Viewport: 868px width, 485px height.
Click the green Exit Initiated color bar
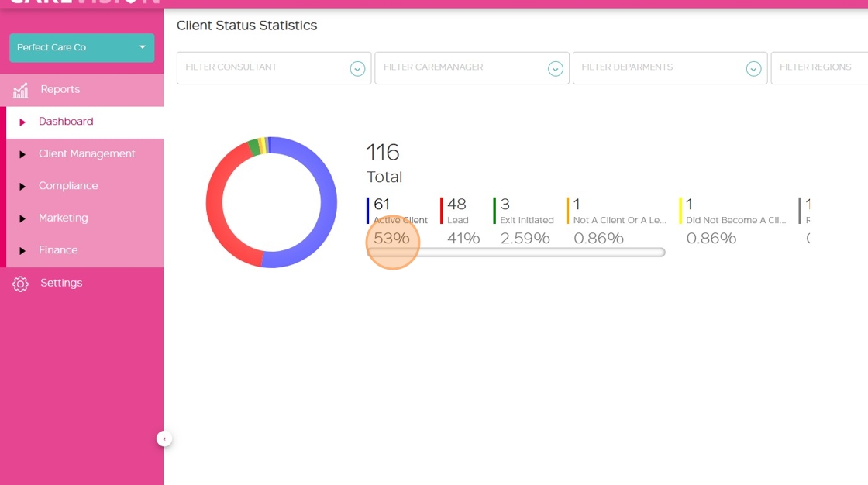coord(494,211)
